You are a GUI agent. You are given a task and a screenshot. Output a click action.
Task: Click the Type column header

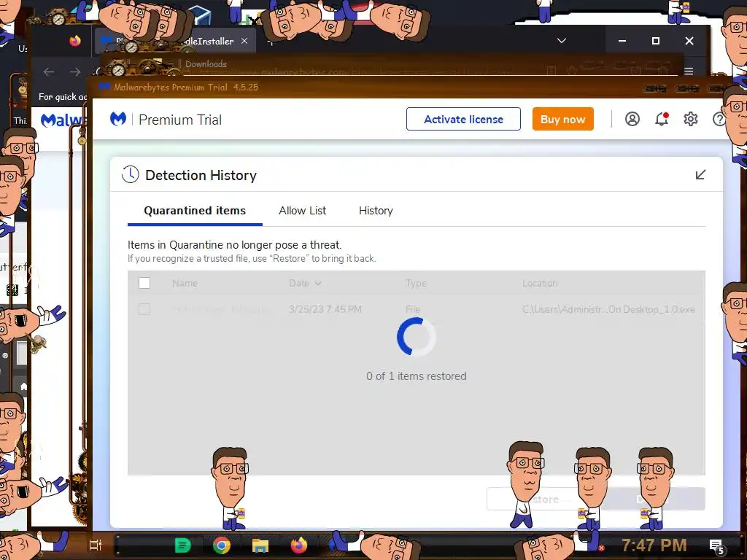(x=416, y=284)
